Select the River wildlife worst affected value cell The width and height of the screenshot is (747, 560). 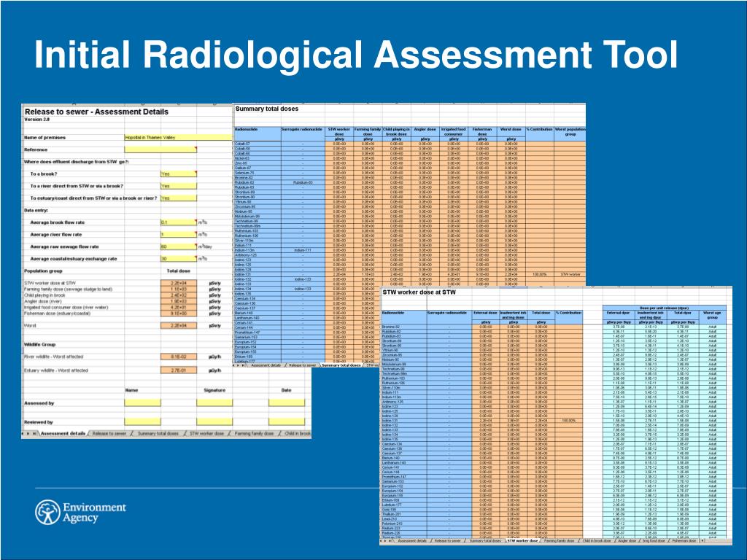tap(178, 356)
